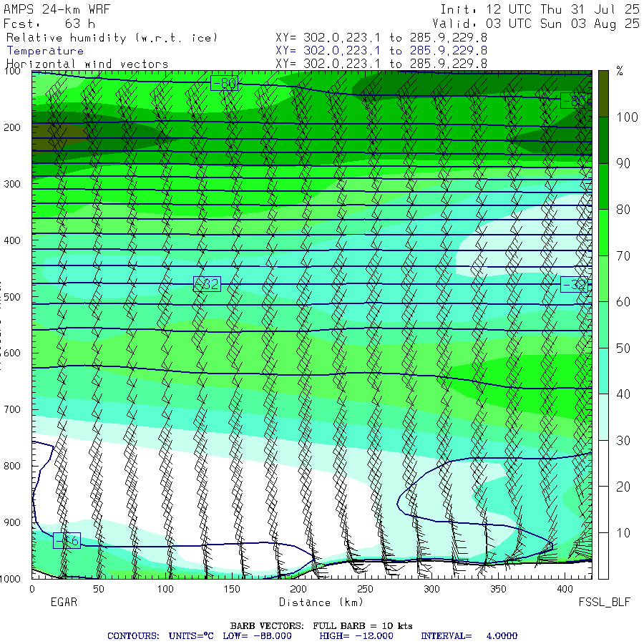Select the "Horizontal wind vectors" legend label

pyautogui.click(x=87, y=64)
